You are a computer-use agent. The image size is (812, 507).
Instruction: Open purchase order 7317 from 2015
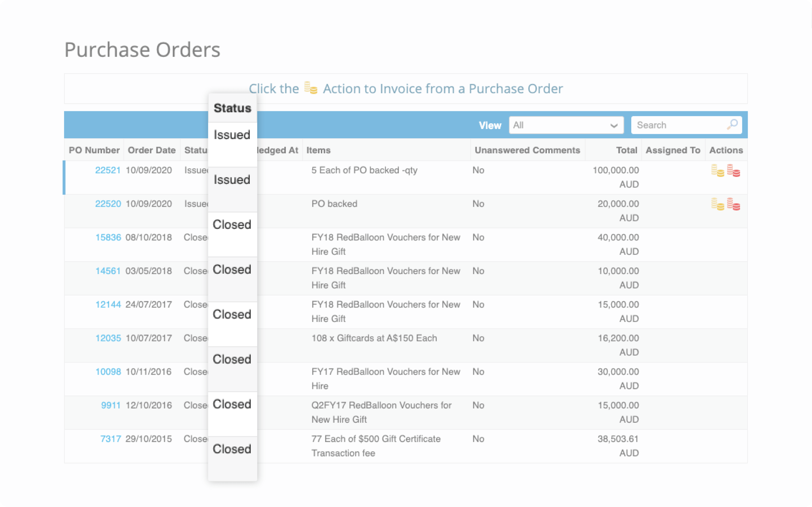tap(111, 439)
